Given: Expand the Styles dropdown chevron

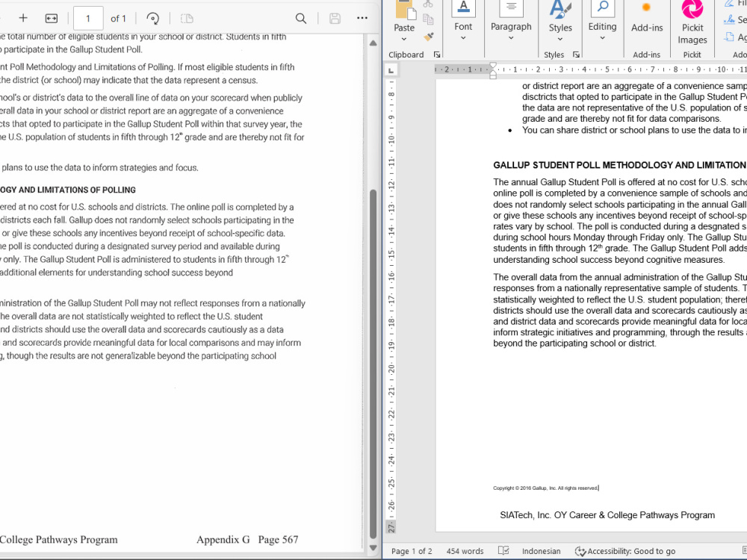Looking at the screenshot, I should click(x=560, y=39).
